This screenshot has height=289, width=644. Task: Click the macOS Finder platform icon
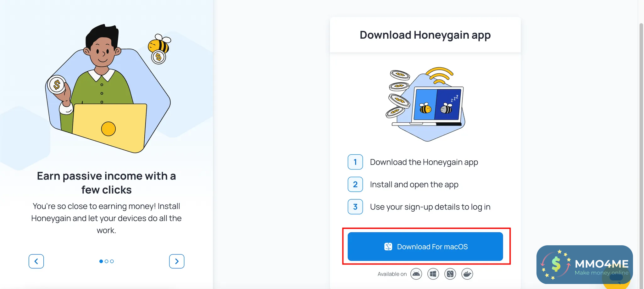pos(450,274)
